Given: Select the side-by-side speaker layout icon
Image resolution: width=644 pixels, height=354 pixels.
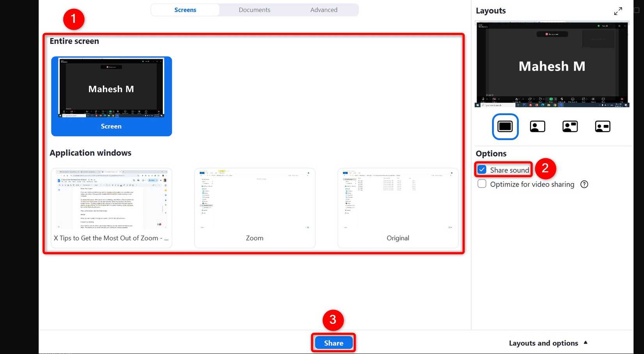Looking at the screenshot, I should point(570,126).
